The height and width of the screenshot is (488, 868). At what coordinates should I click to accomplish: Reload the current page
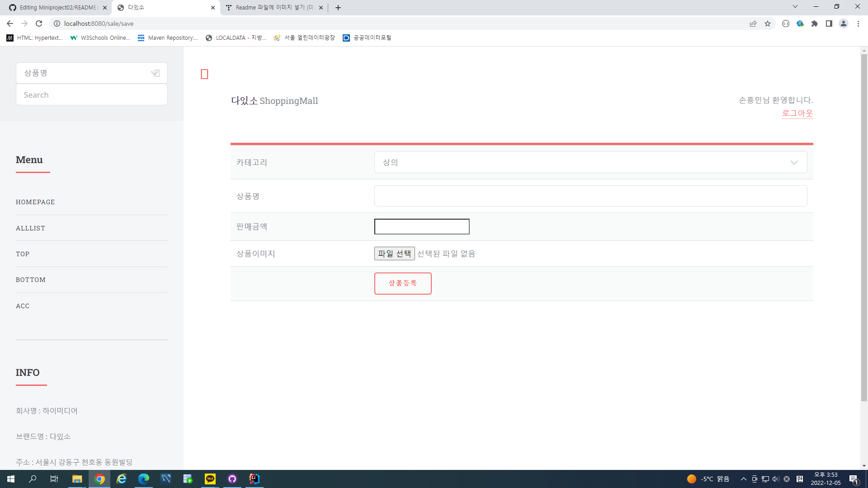click(39, 23)
